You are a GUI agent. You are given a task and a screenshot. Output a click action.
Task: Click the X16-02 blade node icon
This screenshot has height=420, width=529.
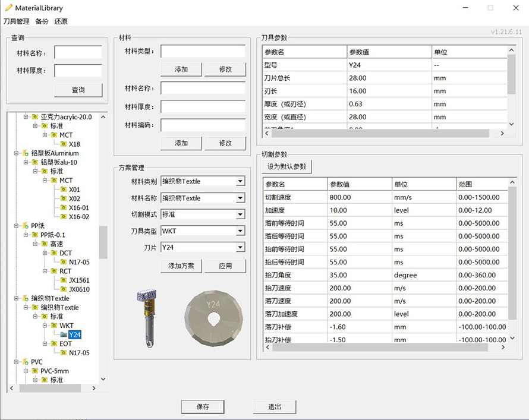click(64, 217)
